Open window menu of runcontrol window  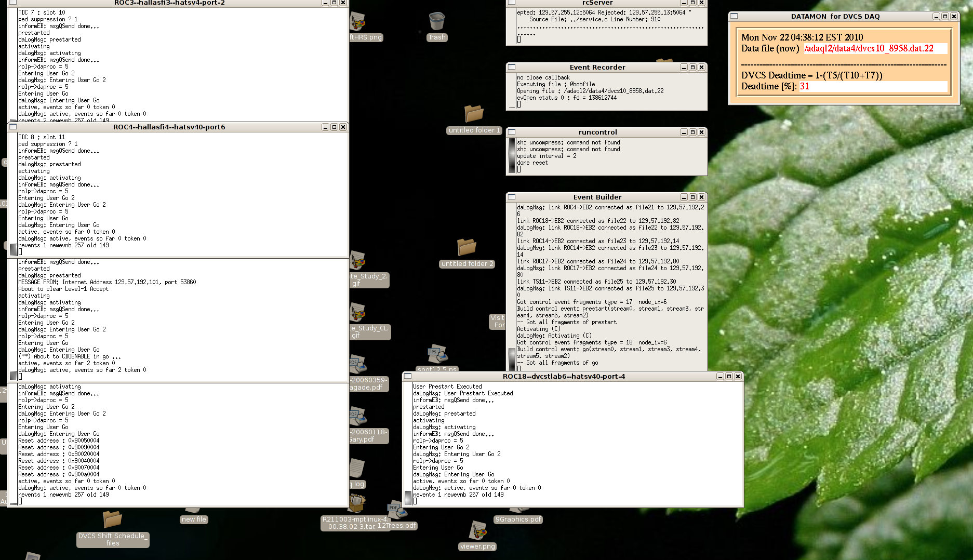pyautogui.click(x=512, y=132)
